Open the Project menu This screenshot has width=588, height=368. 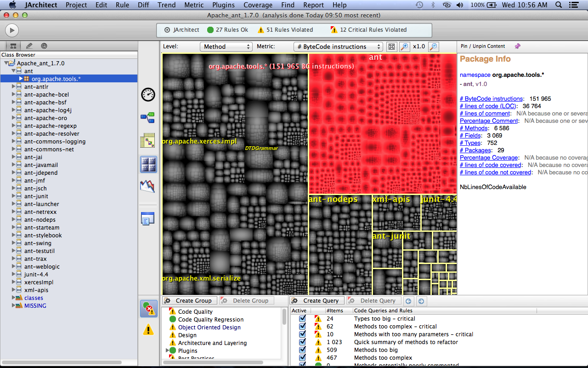pyautogui.click(x=76, y=5)
